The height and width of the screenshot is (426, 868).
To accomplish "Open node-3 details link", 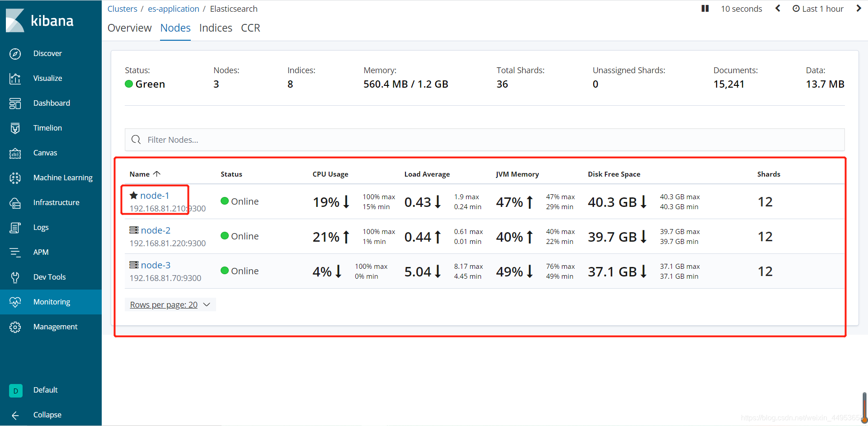I will [156, 265].
